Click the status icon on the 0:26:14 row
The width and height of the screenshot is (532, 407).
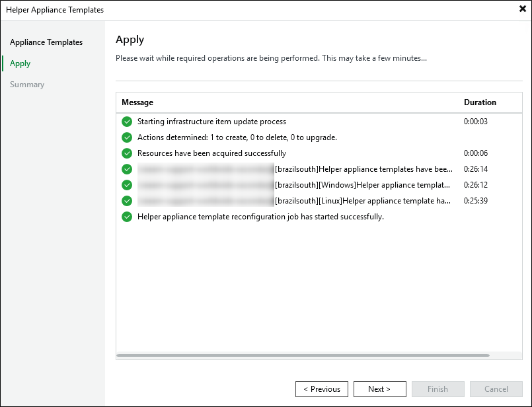(x=127, y=169)
